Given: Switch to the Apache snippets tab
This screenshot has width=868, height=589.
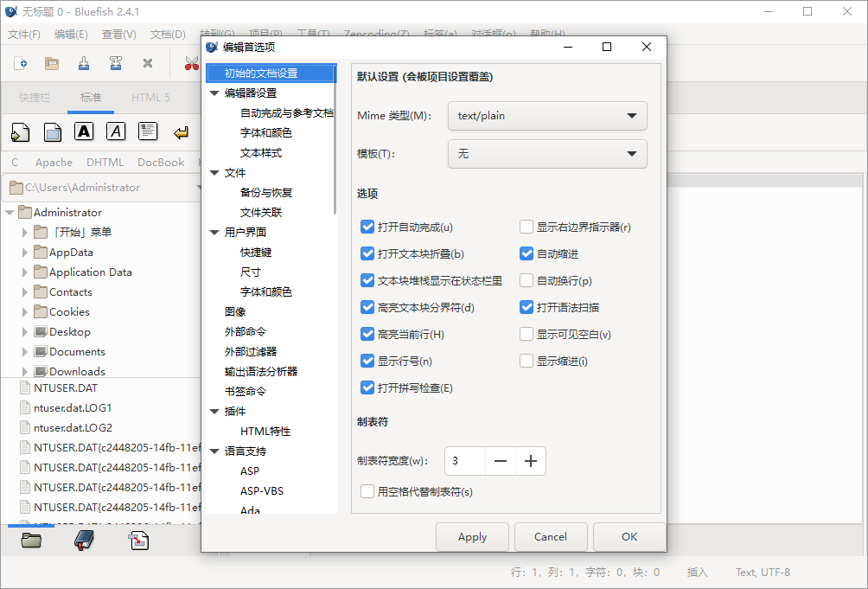Looking at the screenshot, I should (54, 163).
